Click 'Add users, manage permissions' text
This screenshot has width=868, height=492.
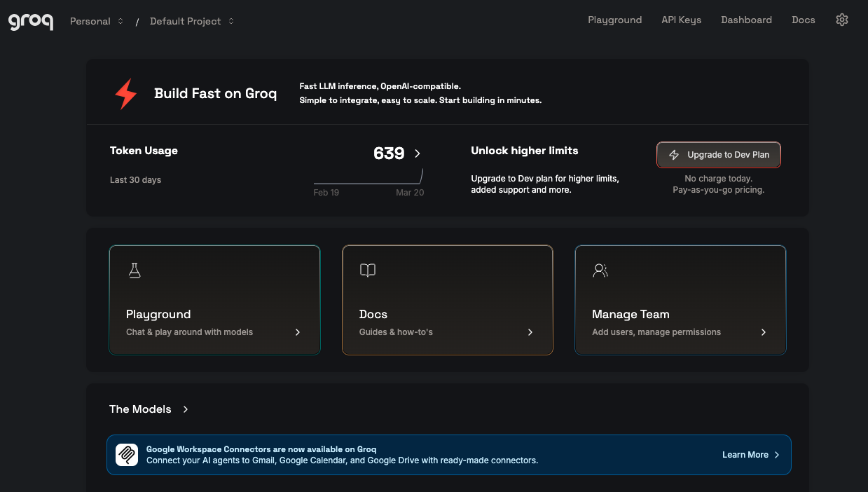tap(656, 332)
